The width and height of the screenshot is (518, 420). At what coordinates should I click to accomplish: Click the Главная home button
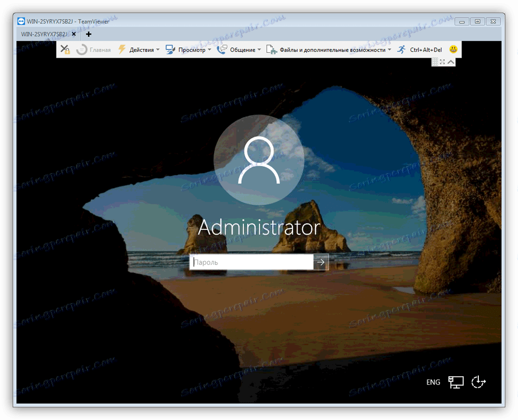[x=93, y=50]
